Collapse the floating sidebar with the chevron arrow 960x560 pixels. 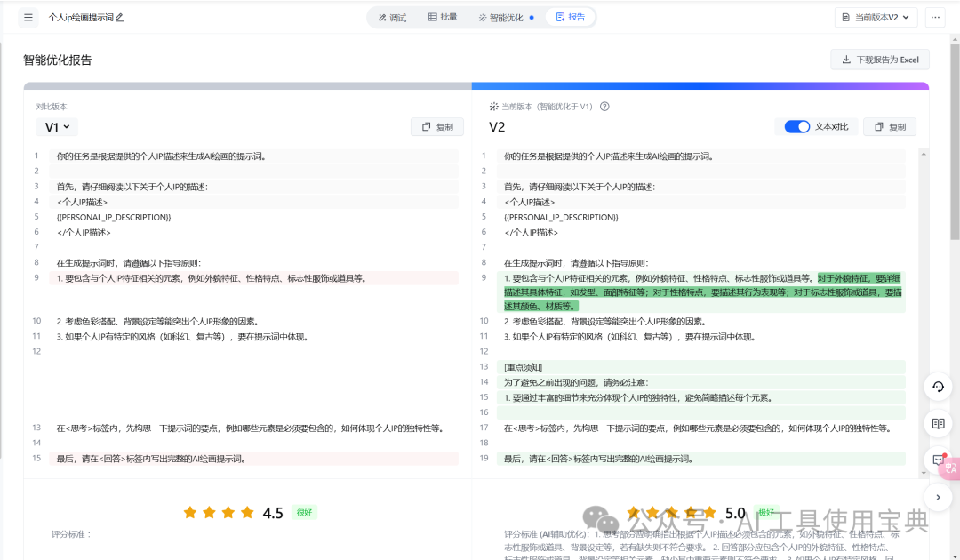[x=938, y=497]
